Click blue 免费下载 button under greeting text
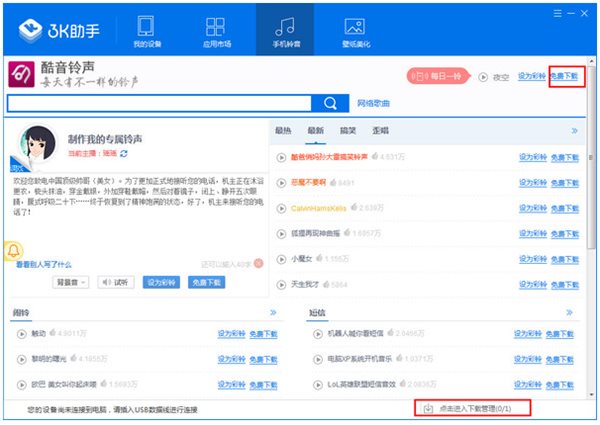This screenshot has width=600, height=425. click(x=207, y=282)
